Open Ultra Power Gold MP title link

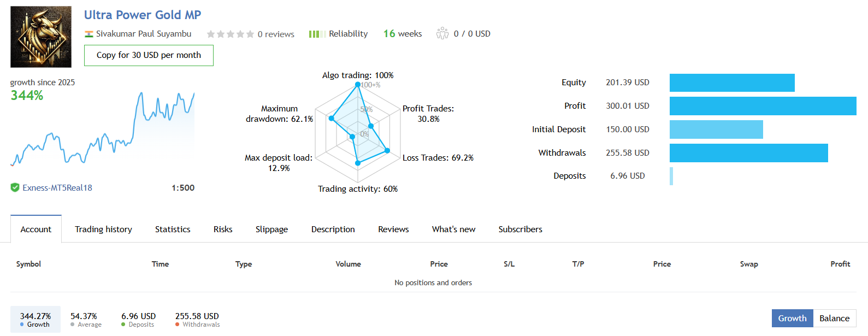[x=143, y=15]
